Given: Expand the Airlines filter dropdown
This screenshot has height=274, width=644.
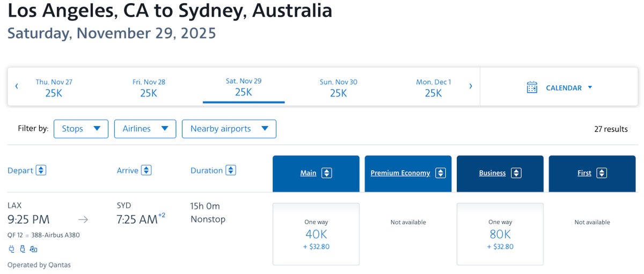Looking at the screenshot, I should coord(145,129).
